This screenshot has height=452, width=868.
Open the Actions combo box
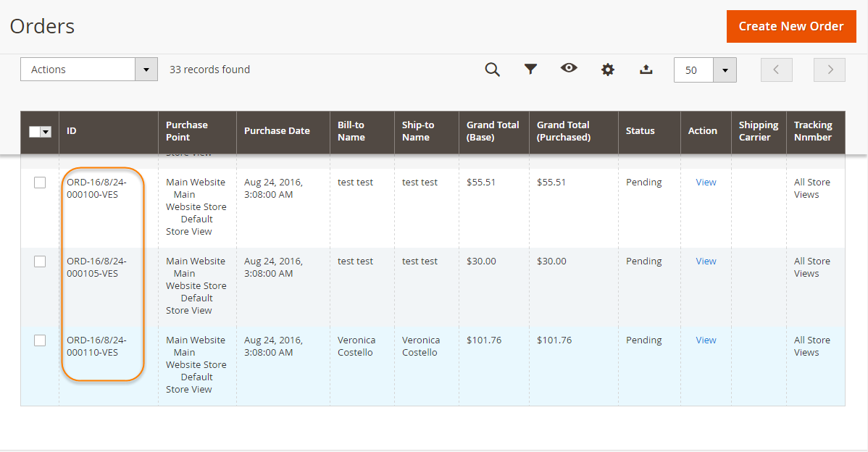pyautogui.click(x=80, y=69)
